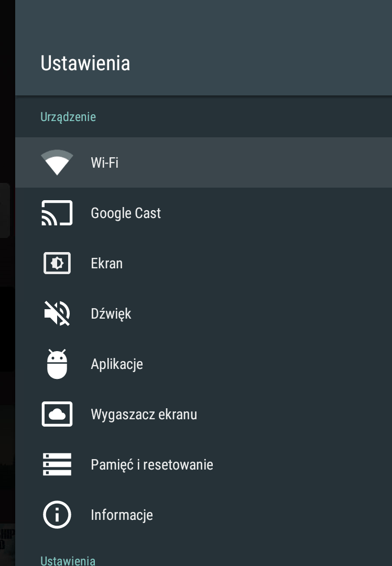Choose the Informacje label

point(122,515)
